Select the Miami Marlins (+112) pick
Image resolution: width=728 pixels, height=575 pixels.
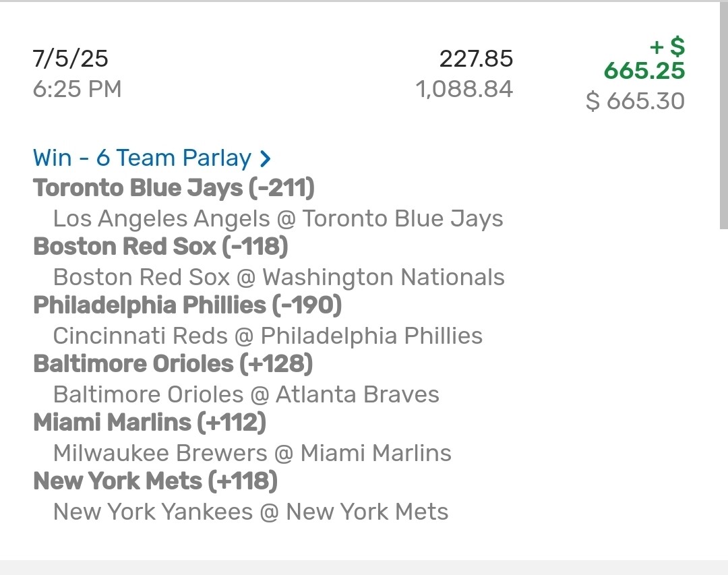[x=150, y=423]
